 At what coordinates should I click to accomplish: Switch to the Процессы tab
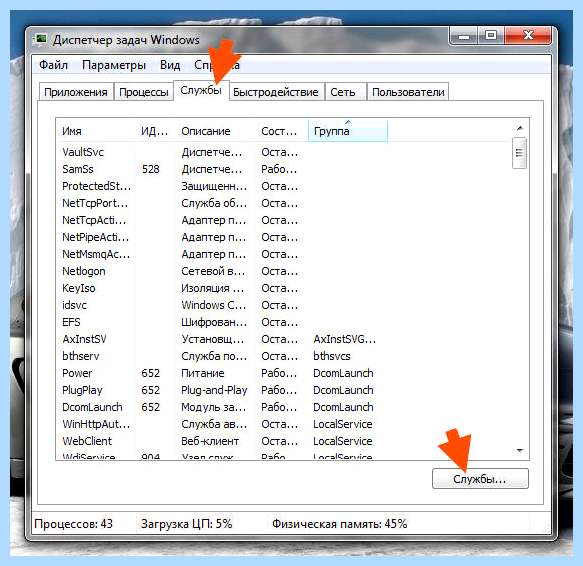point(144,92)
